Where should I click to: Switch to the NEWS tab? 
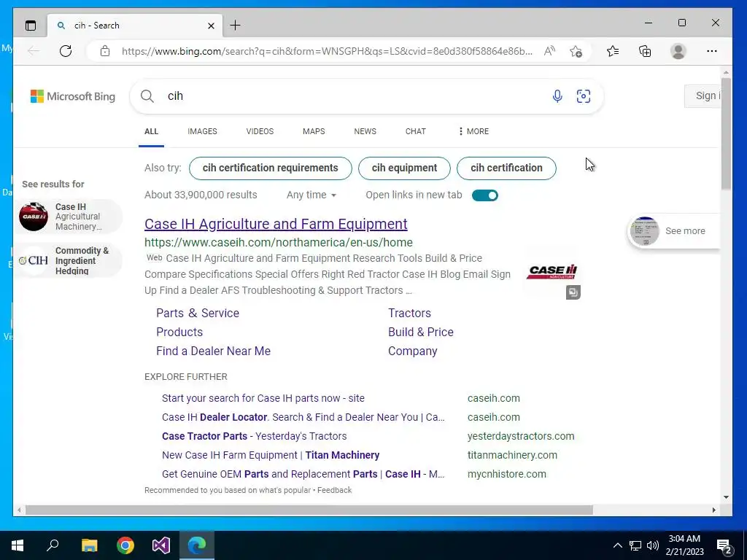pyautogui.click(x=365, y=131)
